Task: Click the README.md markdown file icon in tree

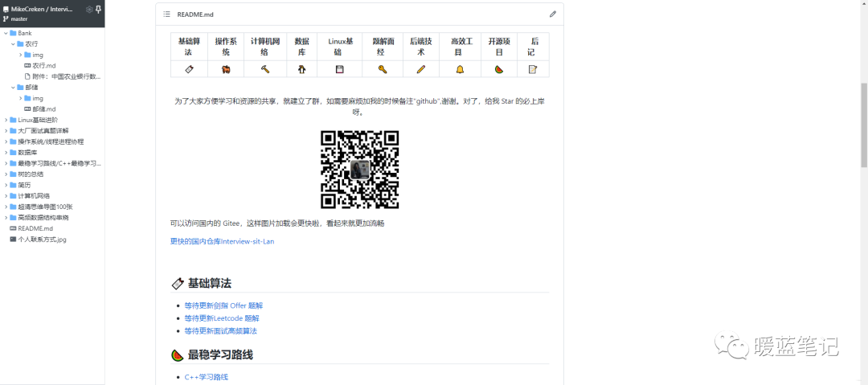Action: (x=13, y=228)
